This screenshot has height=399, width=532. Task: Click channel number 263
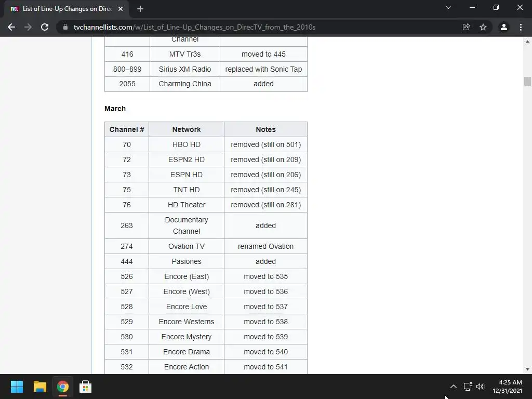(127, 225)
